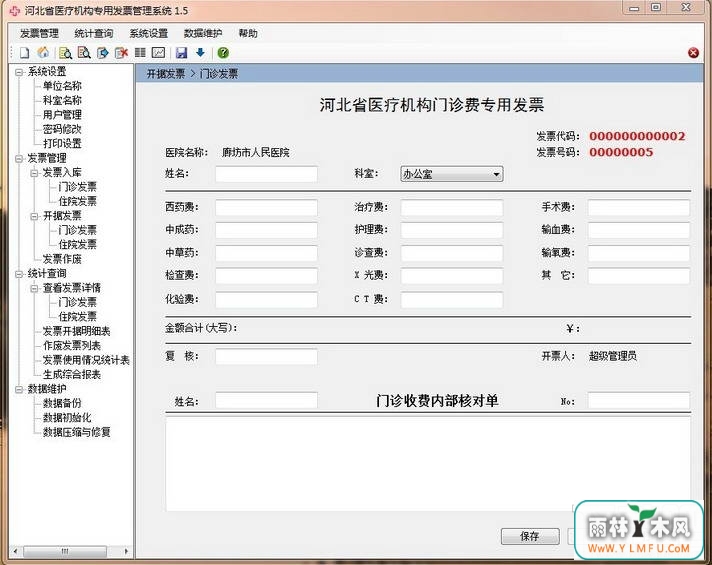Collapse the 查看发票详情 tree node
Viewport: 712px width, 565px height.
(x=34, y=288)
